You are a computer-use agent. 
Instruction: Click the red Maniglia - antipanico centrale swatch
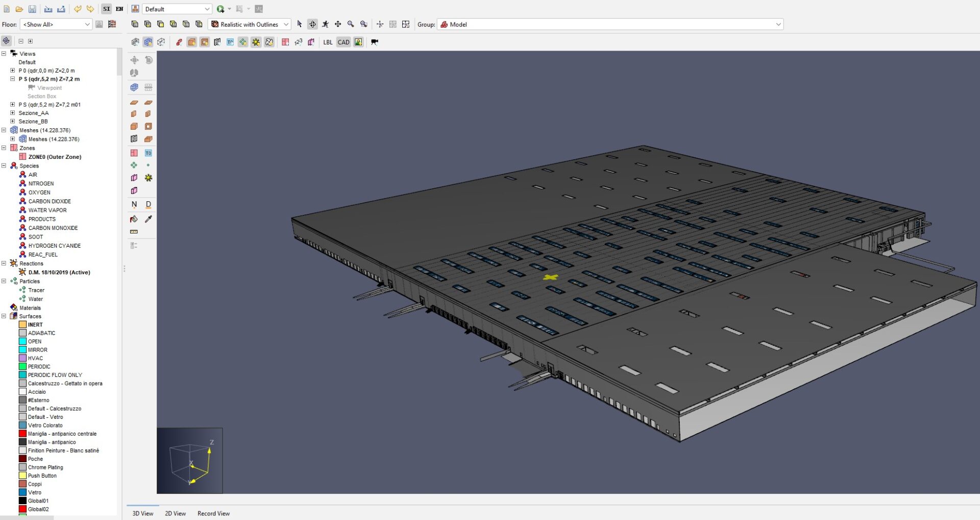point(22,434)
